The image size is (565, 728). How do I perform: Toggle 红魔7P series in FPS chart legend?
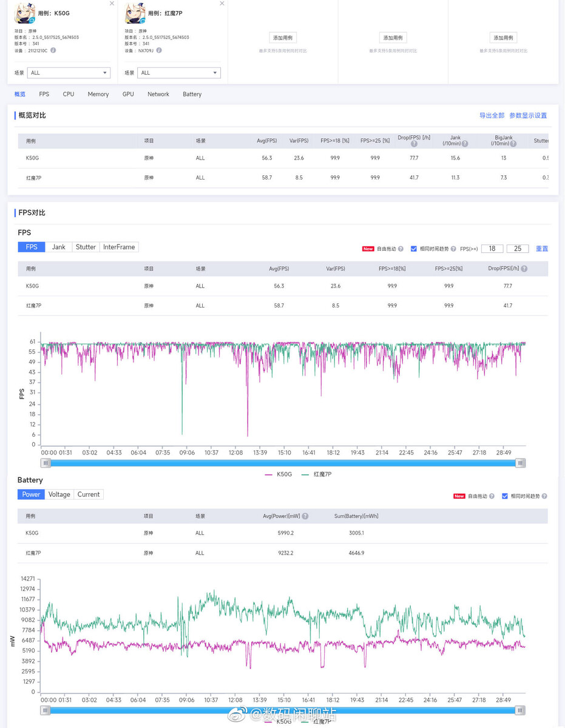(316, 474)
